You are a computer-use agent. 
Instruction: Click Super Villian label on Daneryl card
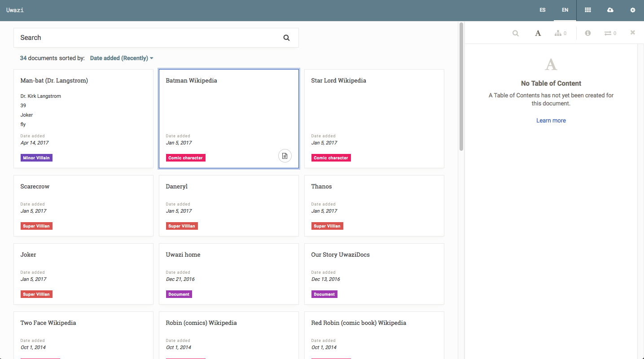182,226
